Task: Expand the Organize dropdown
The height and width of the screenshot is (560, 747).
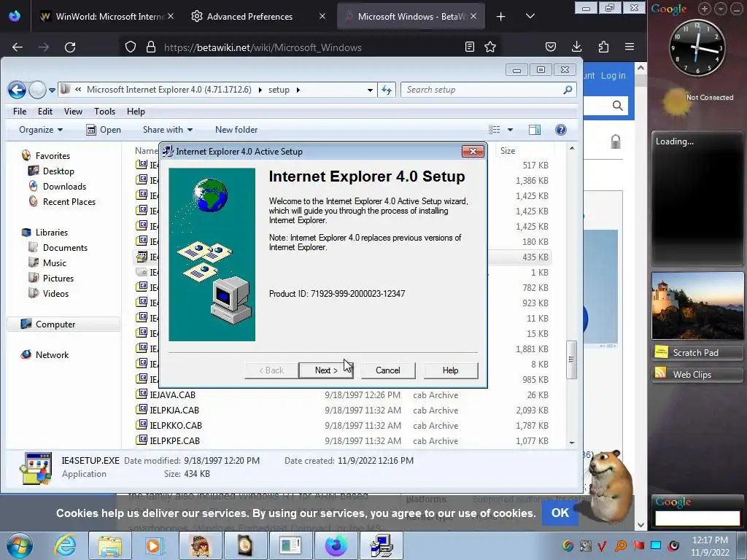Action: pyautogui.click(x=41, y=130)
